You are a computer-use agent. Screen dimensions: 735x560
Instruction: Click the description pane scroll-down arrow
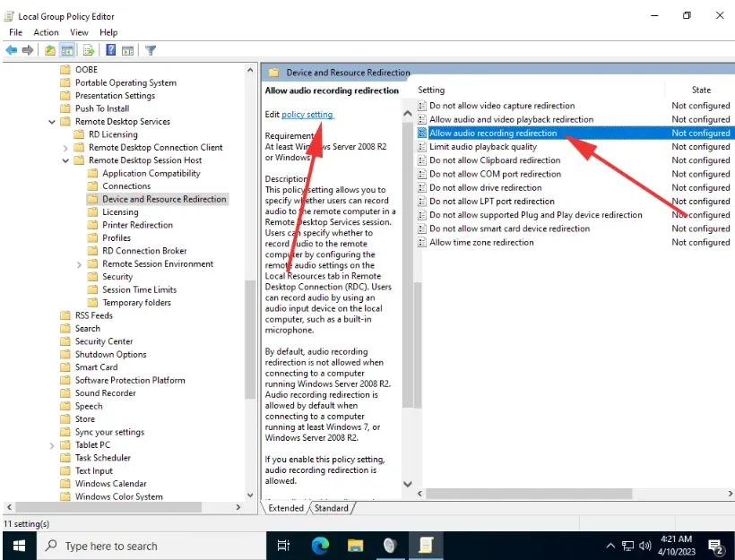(407, 484)
